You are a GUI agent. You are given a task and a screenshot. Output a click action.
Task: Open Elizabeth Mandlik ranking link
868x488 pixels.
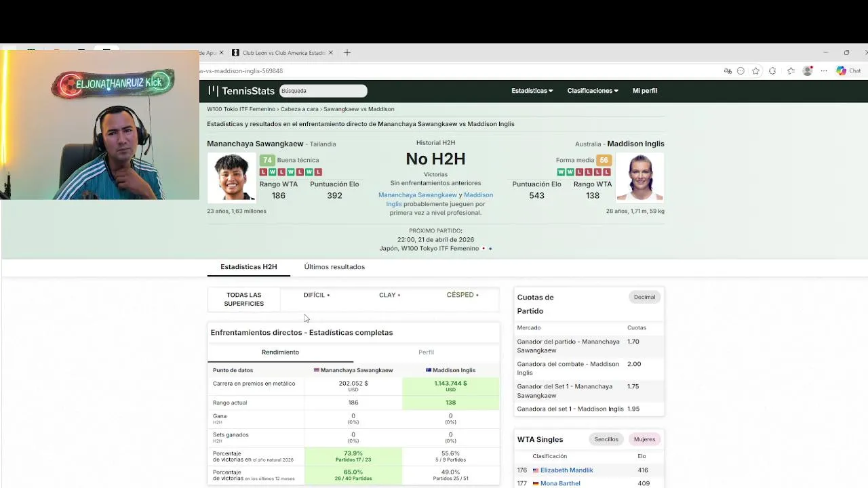coord(567,470)
